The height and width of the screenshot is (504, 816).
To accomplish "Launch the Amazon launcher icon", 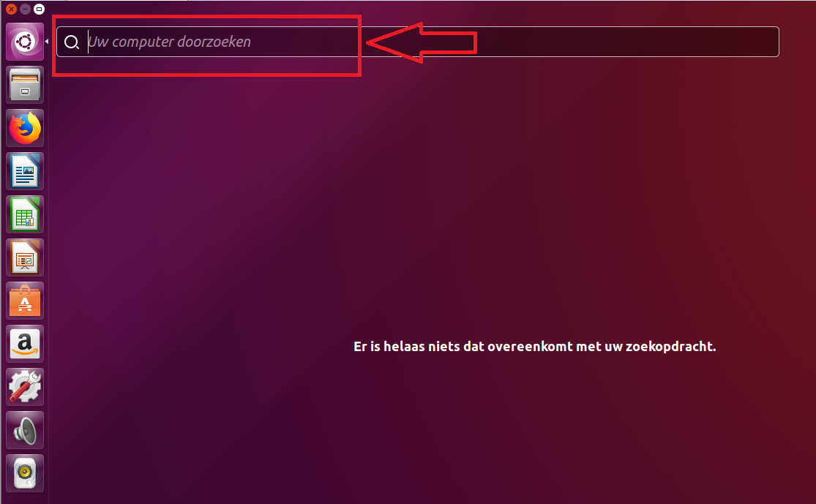I will pyautogui.click(x=25, y=344).
